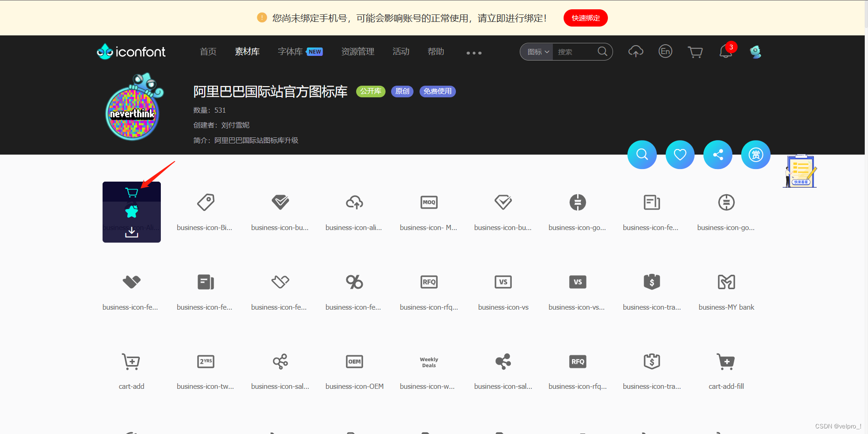Select the filled handshake icon
Viewport: 868px width, 434px height.
[x=131, y=282]
